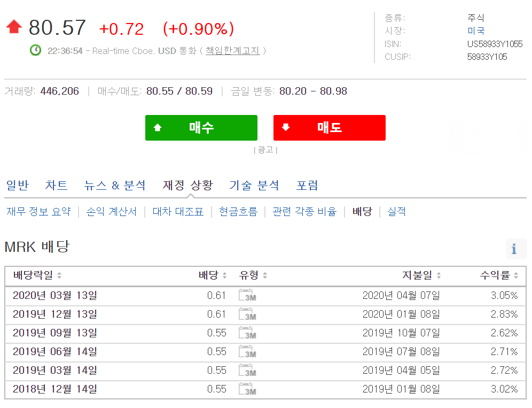This screenshot has height=408, width=532.
Task: Click the green real-time clock icon
Action: click(x=35, y=50)
